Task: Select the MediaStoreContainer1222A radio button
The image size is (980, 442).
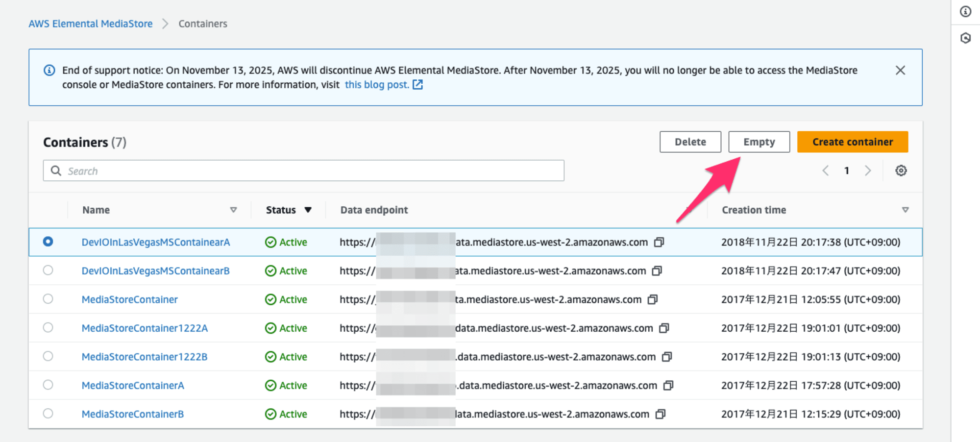Action: (x=48, y=327)
